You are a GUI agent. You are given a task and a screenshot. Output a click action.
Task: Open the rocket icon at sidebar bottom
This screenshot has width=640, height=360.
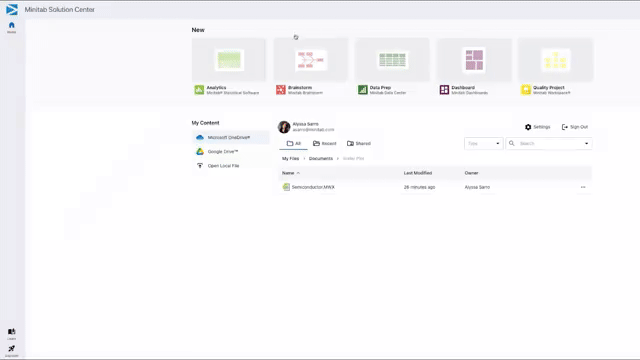point(11,349)
